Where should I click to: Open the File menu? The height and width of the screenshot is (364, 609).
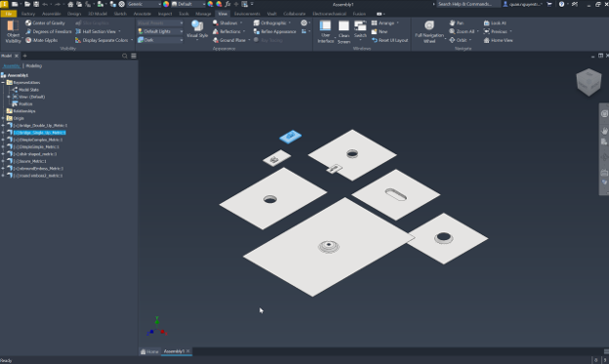[x=9, y=14]
